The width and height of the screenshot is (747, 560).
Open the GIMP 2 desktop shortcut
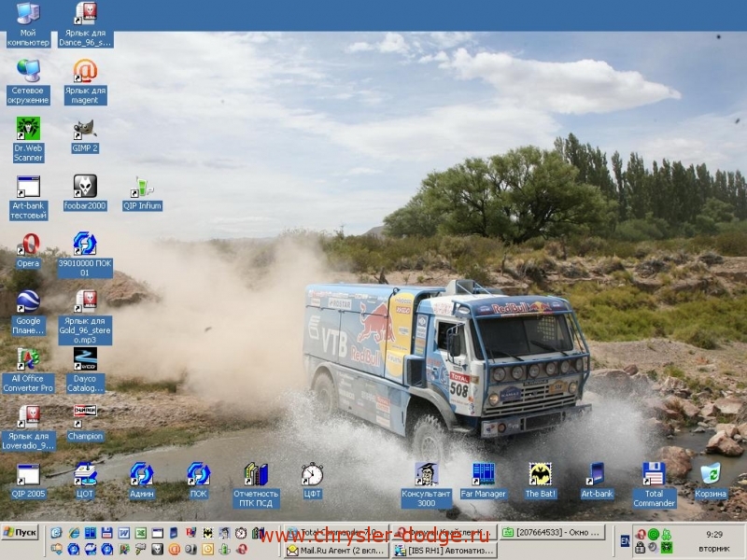click(x=85, y=135)
